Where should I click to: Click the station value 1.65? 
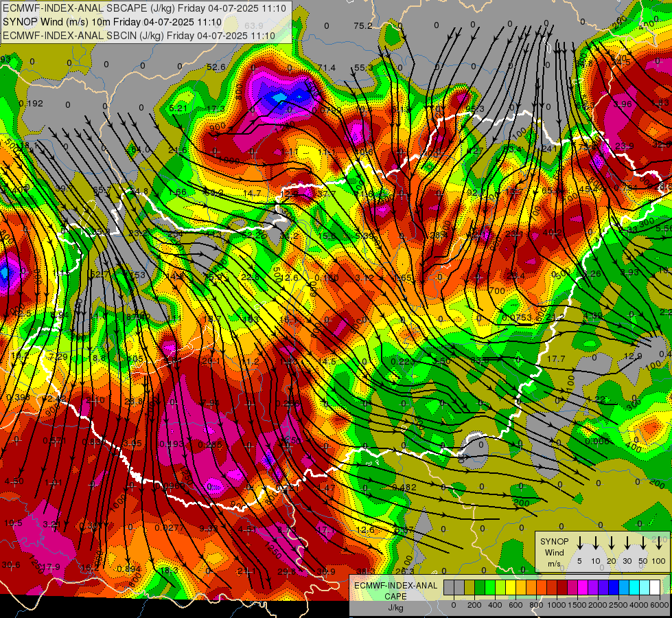point(403,278)
